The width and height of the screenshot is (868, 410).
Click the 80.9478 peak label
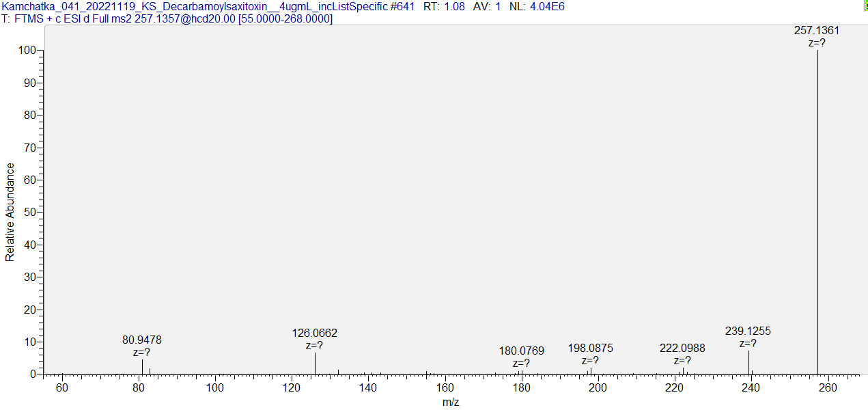pos(142,340)
